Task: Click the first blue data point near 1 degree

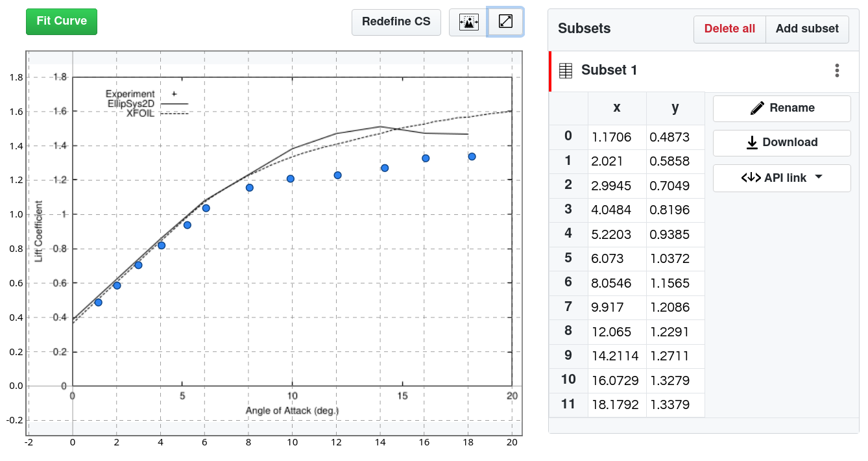Action: 98,303
